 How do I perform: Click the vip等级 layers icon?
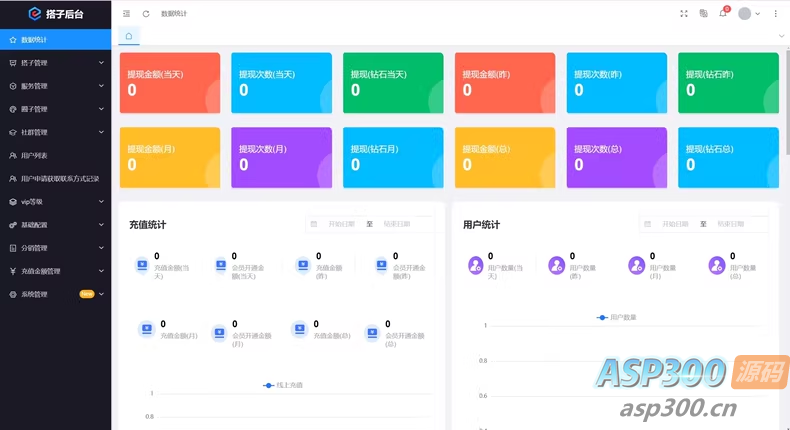[13, 202]
